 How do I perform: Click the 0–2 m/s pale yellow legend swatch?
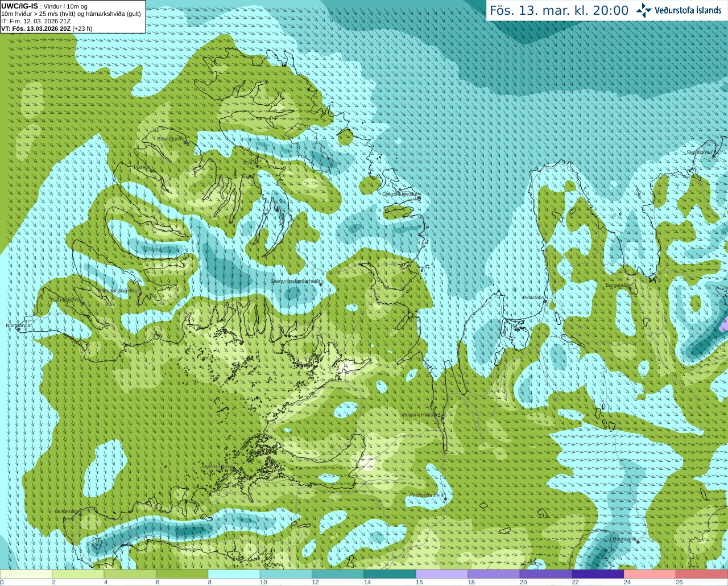[x=26, y=574]
